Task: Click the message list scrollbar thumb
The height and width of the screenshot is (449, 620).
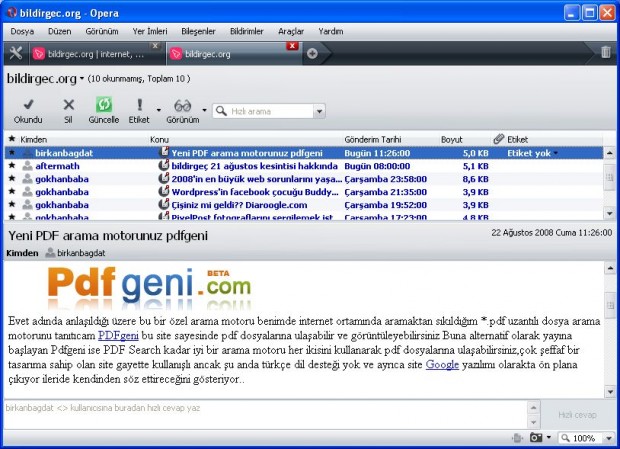Action: (x=609, y=176)
